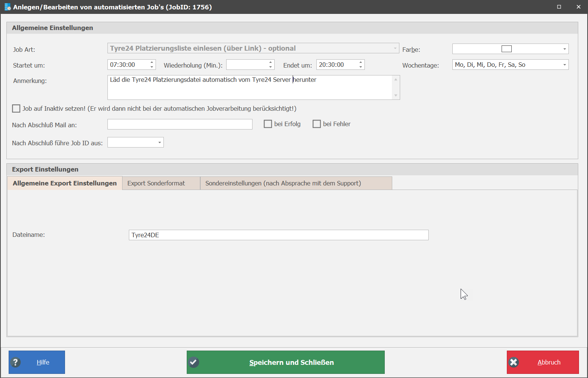Open the Job Art dropdown

[395, 48]
